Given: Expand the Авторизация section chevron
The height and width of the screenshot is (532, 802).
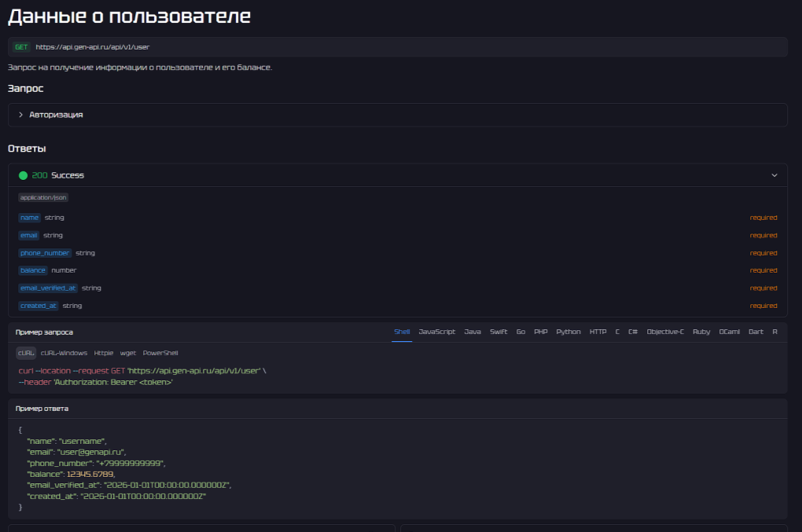Looking at the screenshot, I should tap(20, 115).
